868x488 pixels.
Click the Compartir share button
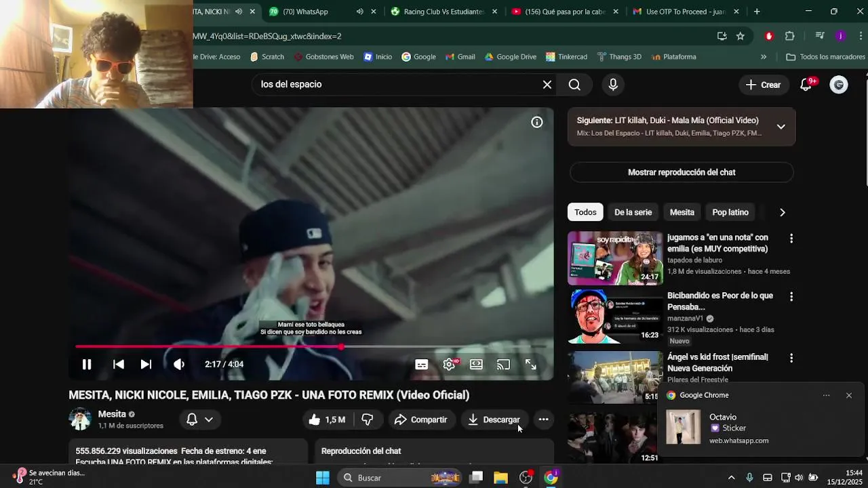click(x=420, y=420)
